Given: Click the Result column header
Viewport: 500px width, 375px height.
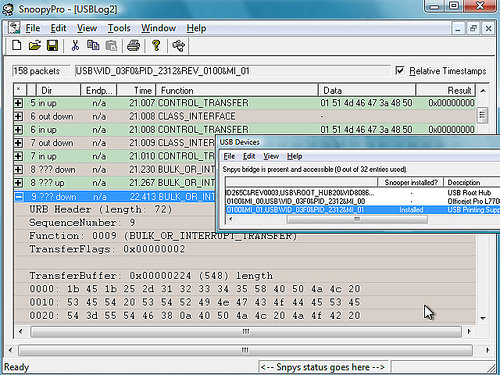Looking at the screenshot, I should pyautogui.click(x=446, y=90).
